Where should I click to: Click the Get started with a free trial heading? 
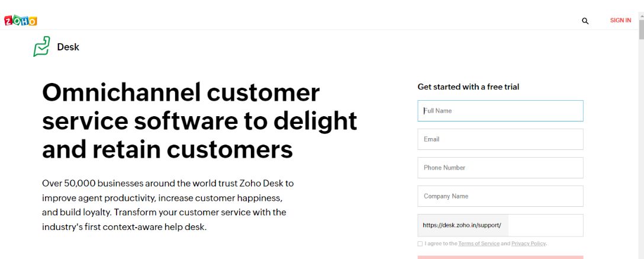click(x=468, y=87)
